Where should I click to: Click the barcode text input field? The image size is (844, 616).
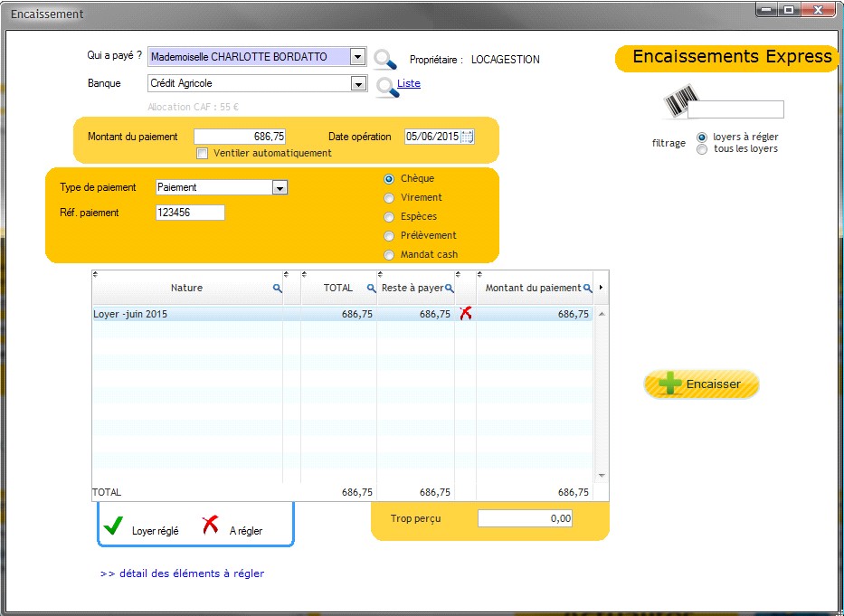pyautogui.click(x=735, y=109)
